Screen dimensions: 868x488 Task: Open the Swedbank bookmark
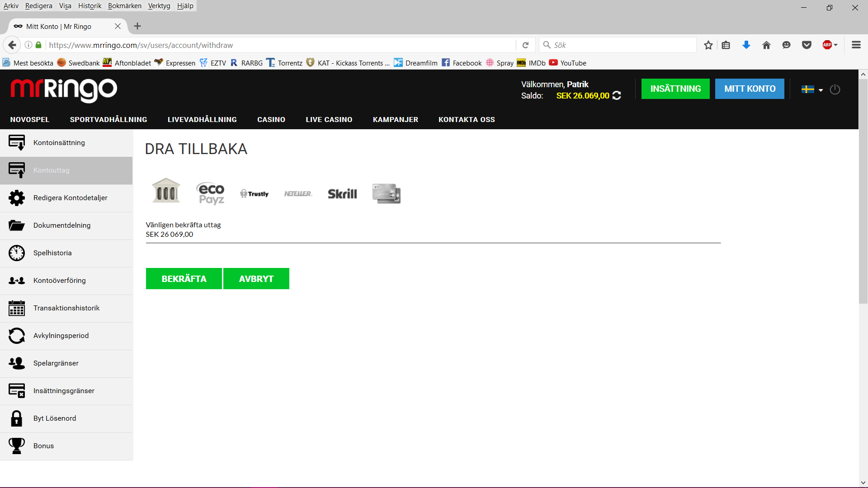[x=78, y=63]
